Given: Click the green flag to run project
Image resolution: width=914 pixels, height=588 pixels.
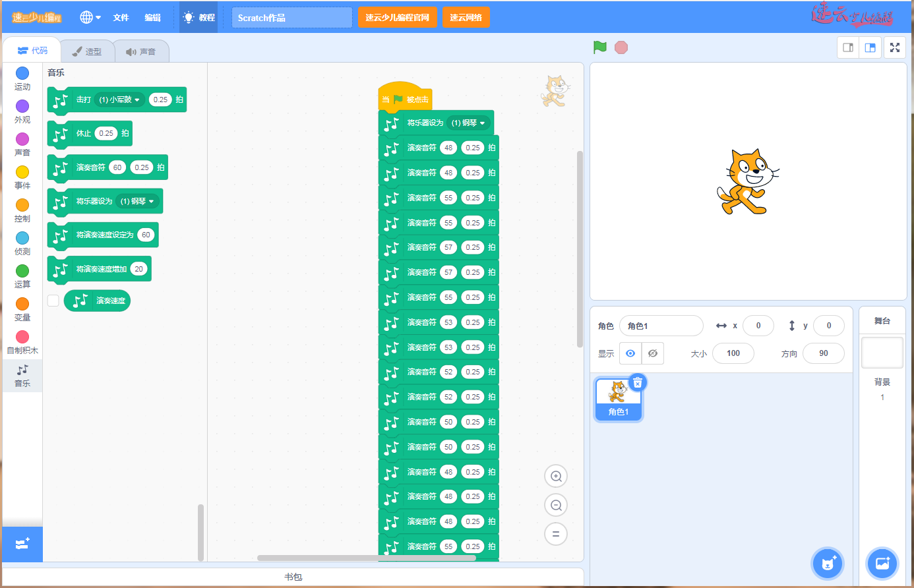Looking at the screenshot, I should tap(599, 47).
